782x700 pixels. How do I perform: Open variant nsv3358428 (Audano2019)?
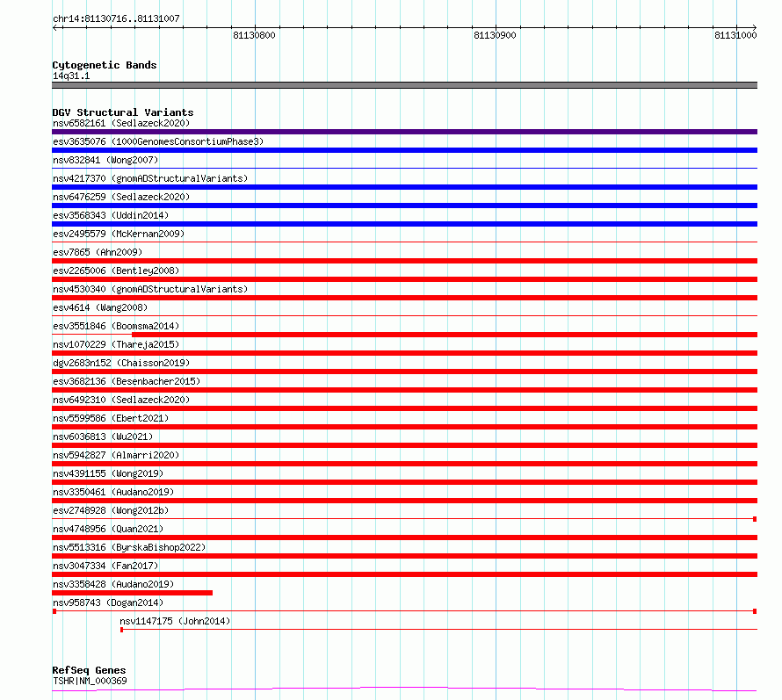point(113,584)
